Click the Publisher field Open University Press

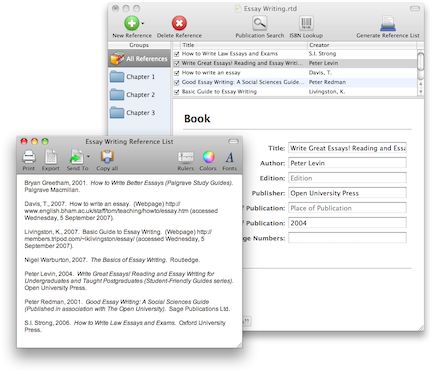click(347, 193)
